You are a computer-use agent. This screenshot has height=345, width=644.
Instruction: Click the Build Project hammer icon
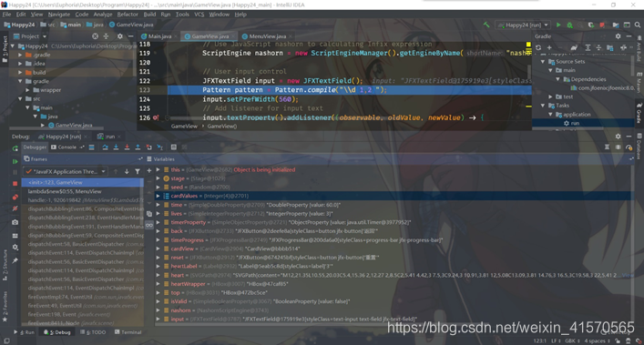point(486,25)
